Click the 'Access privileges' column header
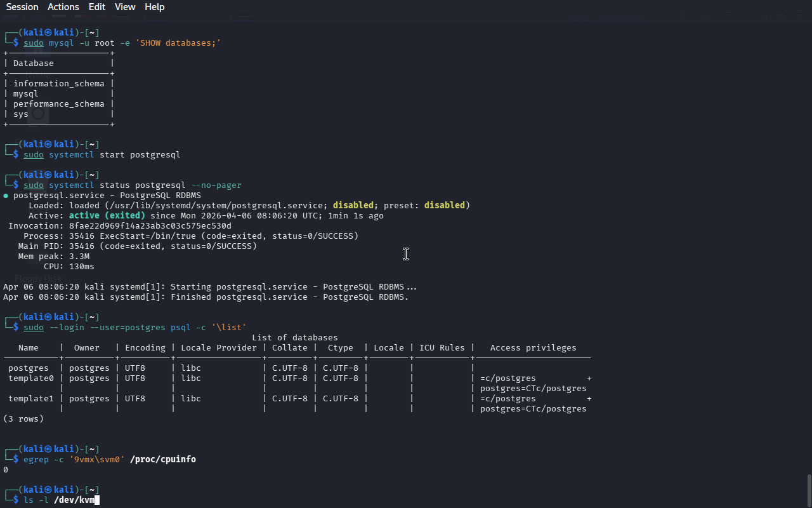This screenshot has width=812, height=508. [x=533, y=348]
